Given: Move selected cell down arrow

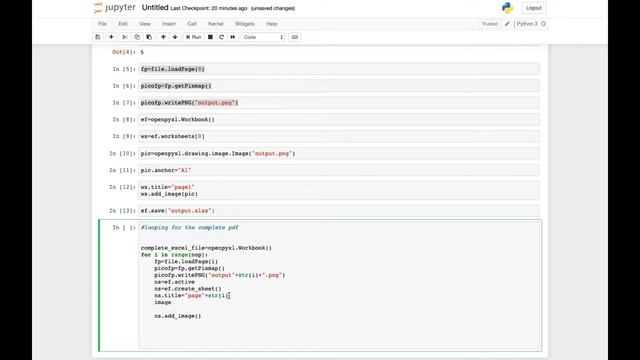Looking at the screenshot, I should coord(175,37).
